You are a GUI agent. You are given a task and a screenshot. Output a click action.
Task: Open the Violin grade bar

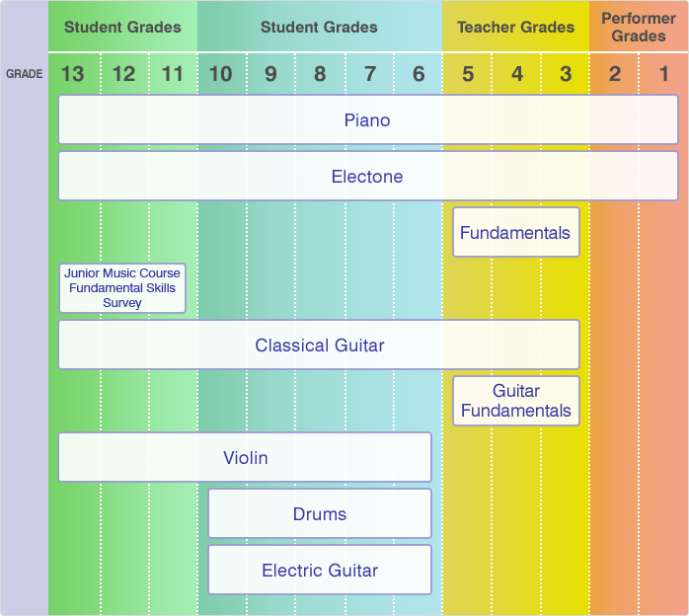[245, 457]
